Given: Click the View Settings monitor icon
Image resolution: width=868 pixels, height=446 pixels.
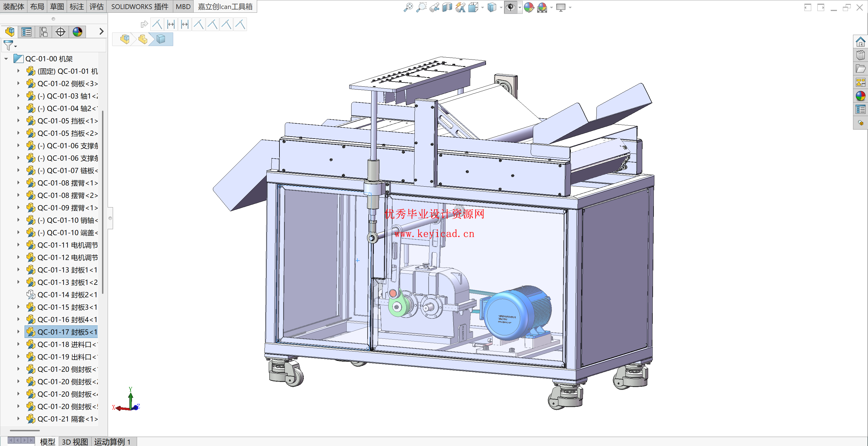Looking at the screenshot, I should pos(561,7).
